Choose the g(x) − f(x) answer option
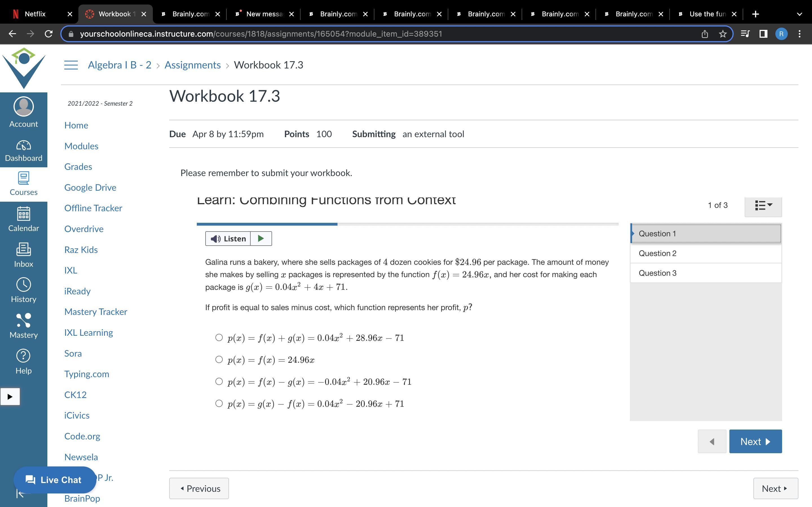Viewport: 812px width, 507px height. coord(219,403)
